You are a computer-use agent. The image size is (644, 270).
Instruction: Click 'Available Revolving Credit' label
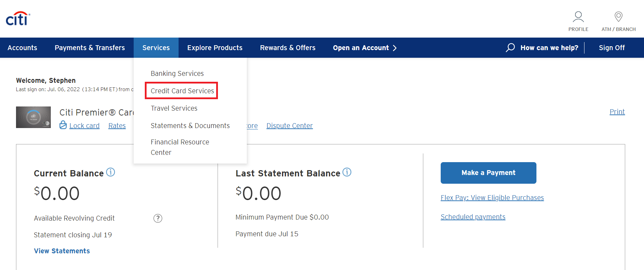pos(74,218)
